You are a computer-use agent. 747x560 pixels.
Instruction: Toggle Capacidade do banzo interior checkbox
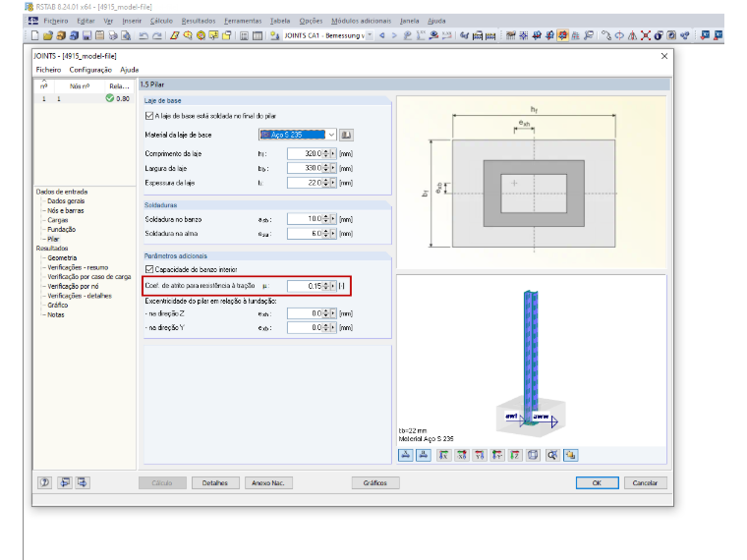tap(149, 269)
